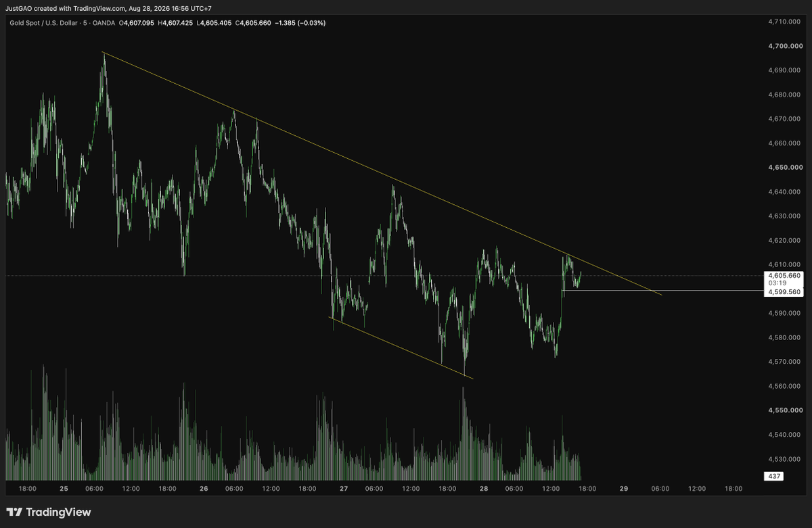Click the volume value tag 437
This screenshot has height=528, width=812.
(773, 477)
